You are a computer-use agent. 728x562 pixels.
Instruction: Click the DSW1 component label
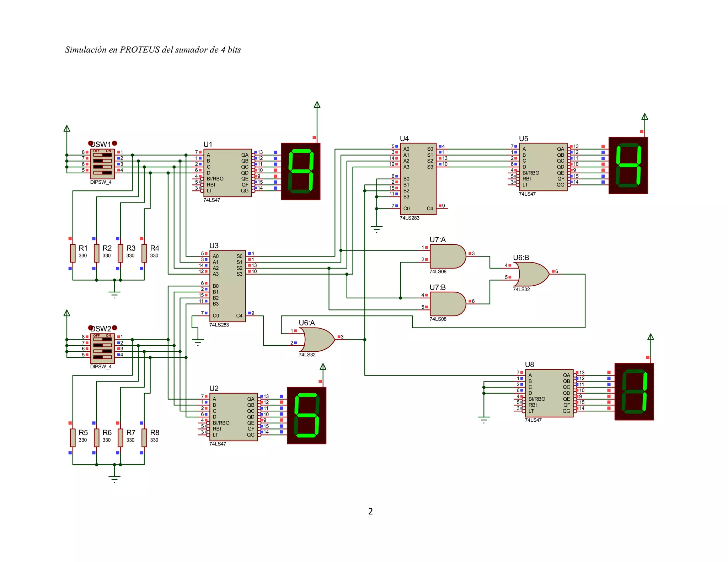coord(101,144)
